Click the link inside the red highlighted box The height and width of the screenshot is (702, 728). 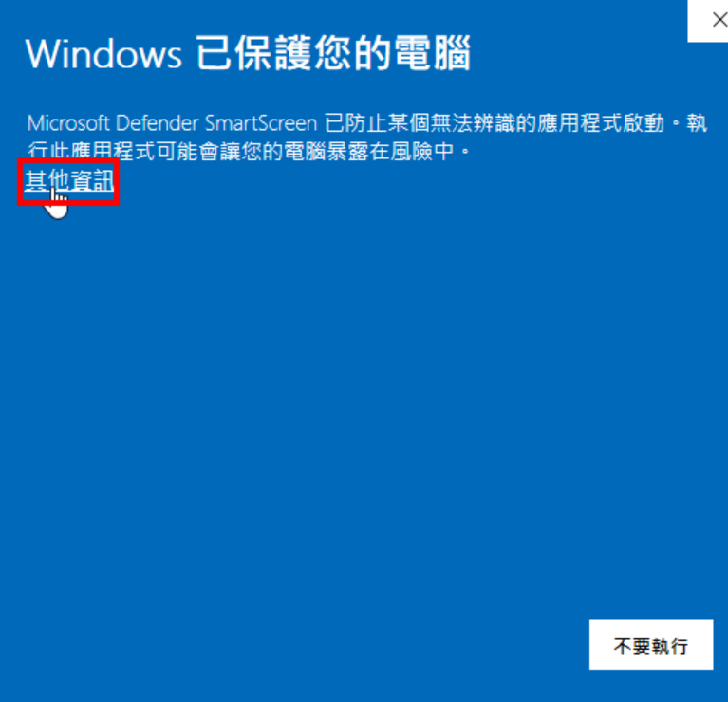[68, 181]
